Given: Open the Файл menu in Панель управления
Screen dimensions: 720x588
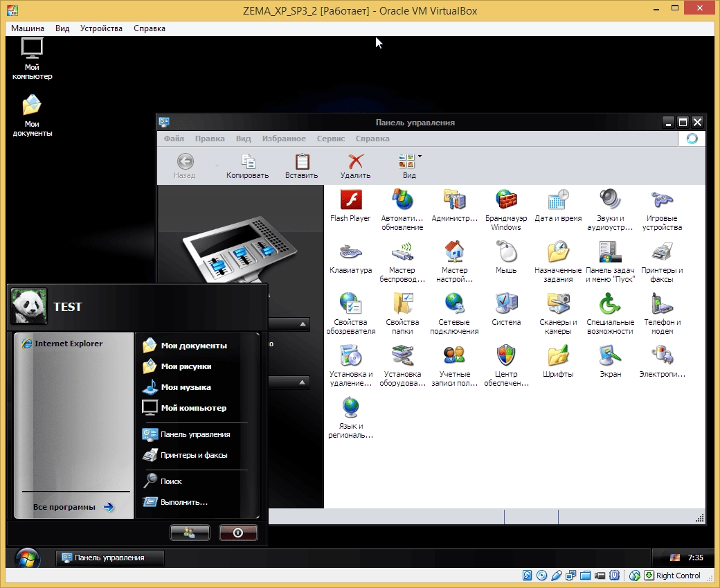Looking at the screenshot, I should tap(174, 139).
